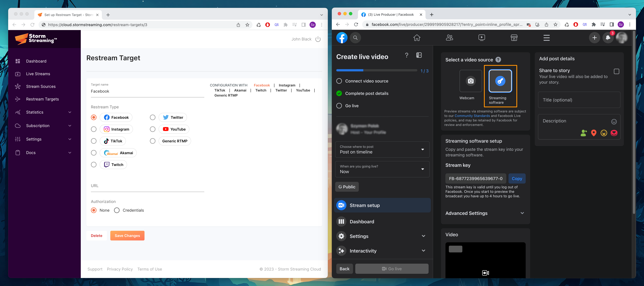Select Webcam video source
The image size is (644, 286).
pos(471,81)
